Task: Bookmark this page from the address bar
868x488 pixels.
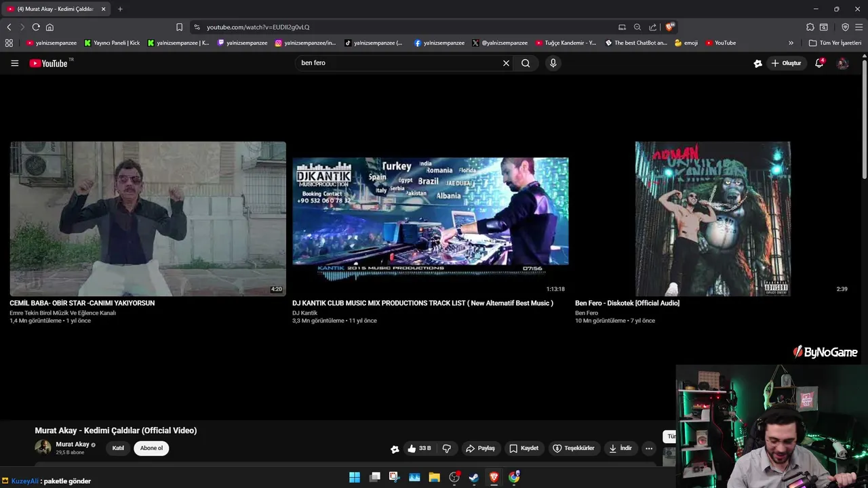Action: coord(179,27)
